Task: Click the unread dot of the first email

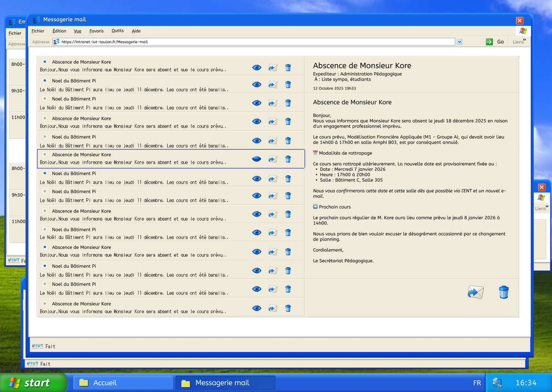Action: coord(45,62)
